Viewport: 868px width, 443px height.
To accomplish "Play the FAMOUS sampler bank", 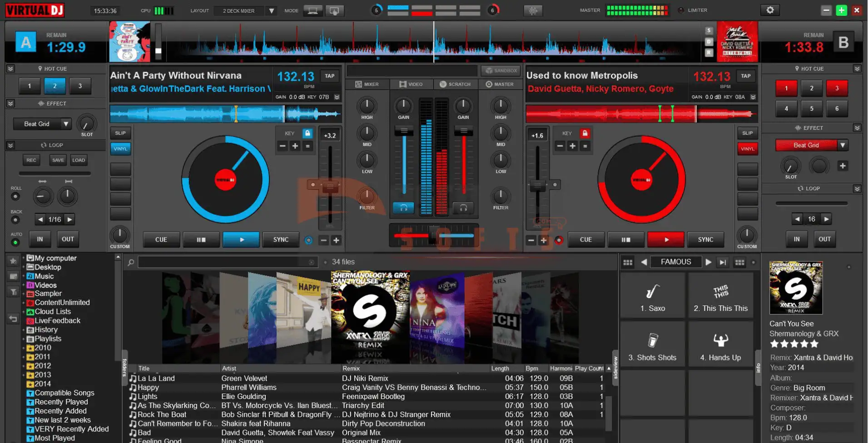I will (708, 262).
